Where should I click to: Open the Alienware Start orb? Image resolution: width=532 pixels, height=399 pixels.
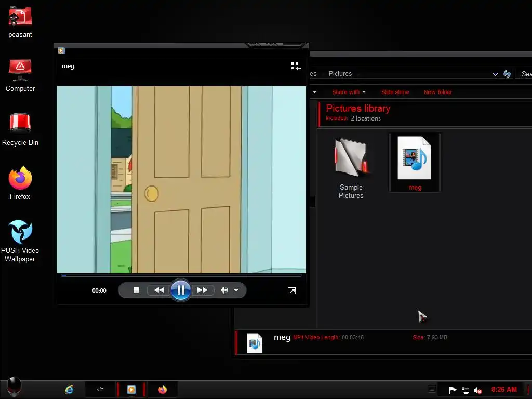click(14, 387)
